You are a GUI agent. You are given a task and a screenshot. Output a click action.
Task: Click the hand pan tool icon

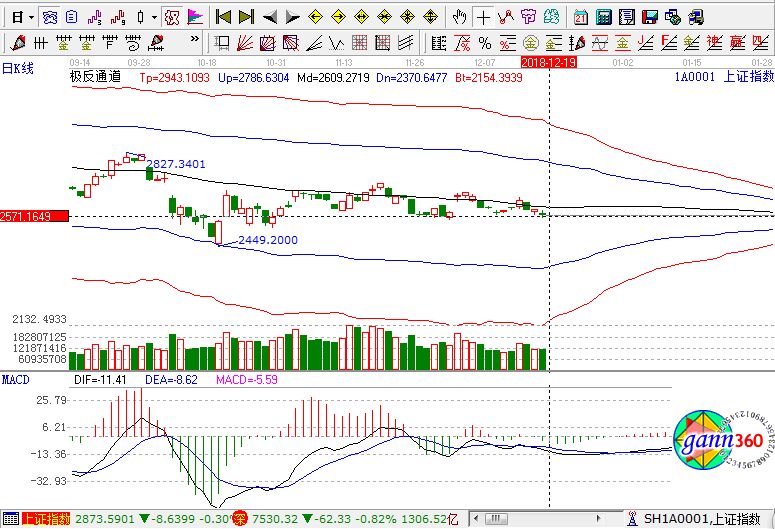tap(459, 17)
